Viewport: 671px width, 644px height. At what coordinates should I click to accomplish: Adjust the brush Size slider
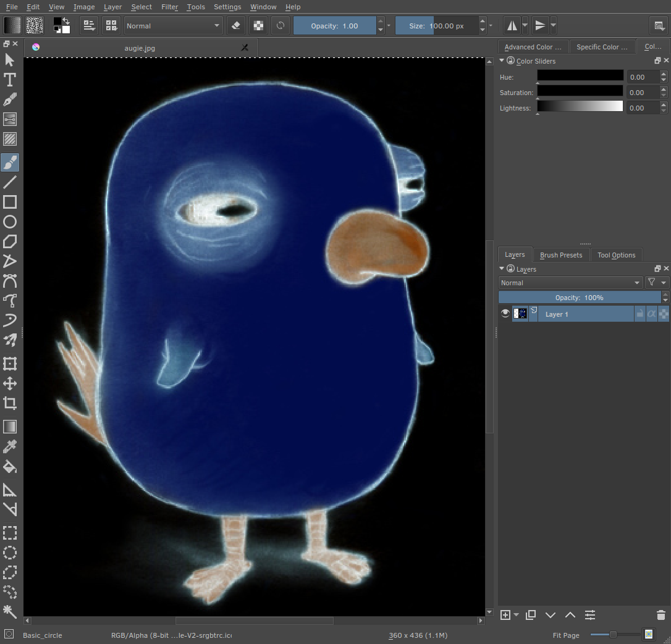pos(436,26)
